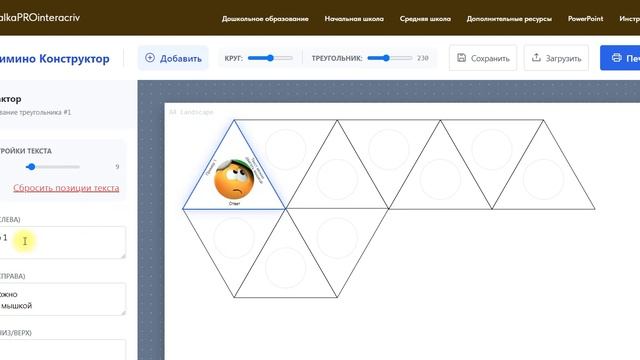The height and width of the screenshot is (360, 640).
Task: Click the printer icon on the blue button
Action: [616, 58]
